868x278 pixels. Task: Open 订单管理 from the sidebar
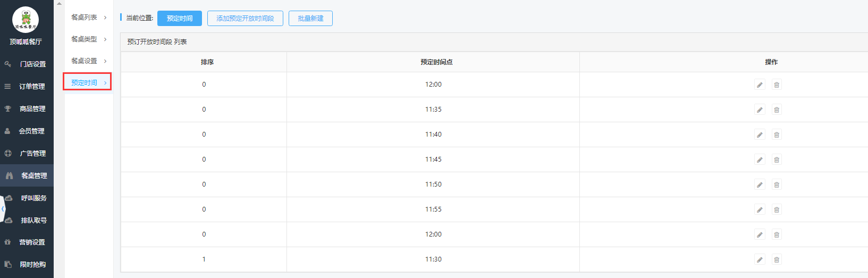(27, 86)
